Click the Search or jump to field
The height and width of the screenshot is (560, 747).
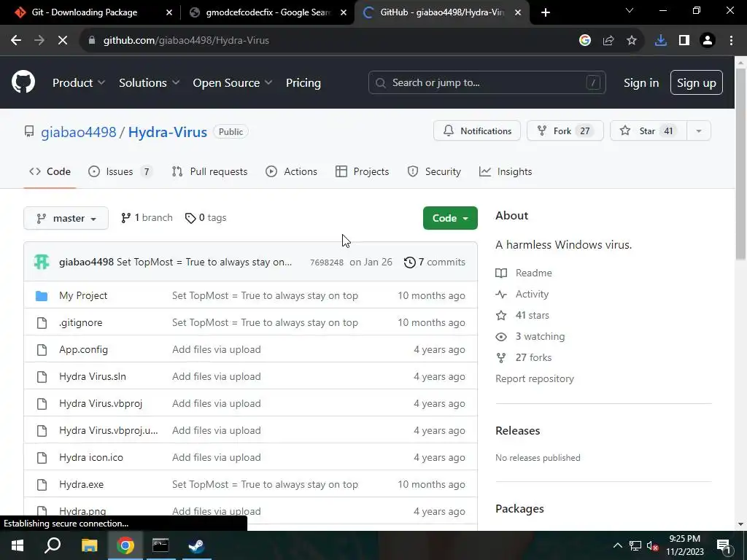[x=487, y=83]
